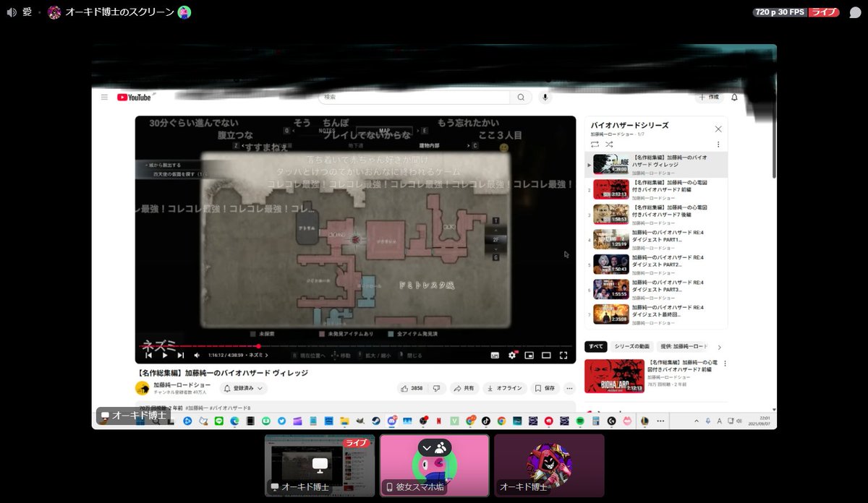The height and width of the screenshot is (503, 868).
Task: Click the オフライン download button
Action: [x=505, y=388]
